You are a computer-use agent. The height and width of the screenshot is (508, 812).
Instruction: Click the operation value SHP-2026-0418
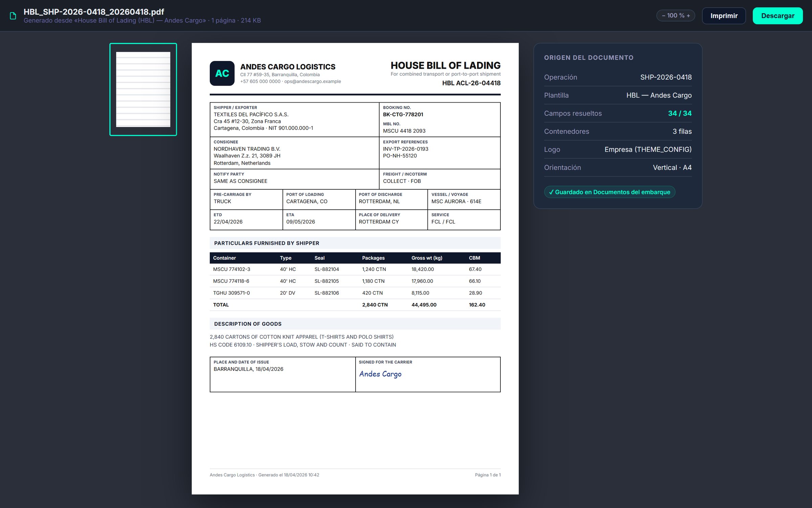[666, 77]
